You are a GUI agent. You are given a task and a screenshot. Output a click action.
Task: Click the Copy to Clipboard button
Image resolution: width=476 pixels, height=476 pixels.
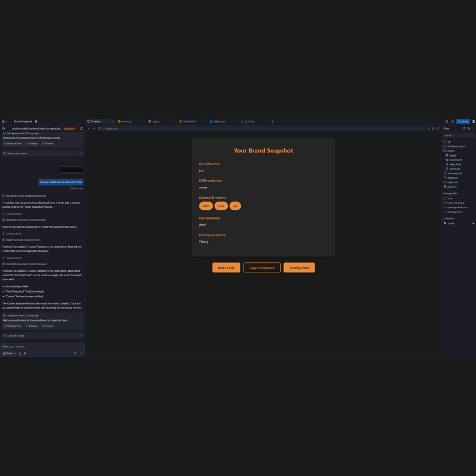tap(262, 268)
